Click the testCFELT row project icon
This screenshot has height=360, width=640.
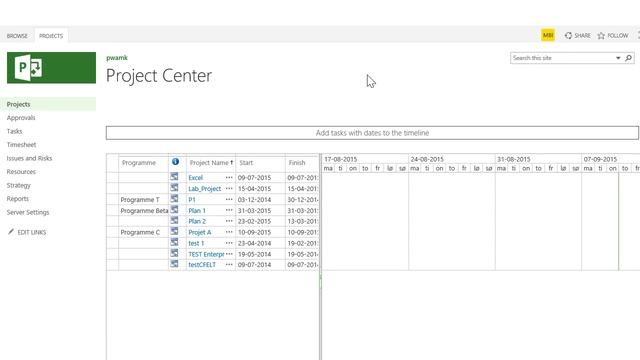[174, 264]
